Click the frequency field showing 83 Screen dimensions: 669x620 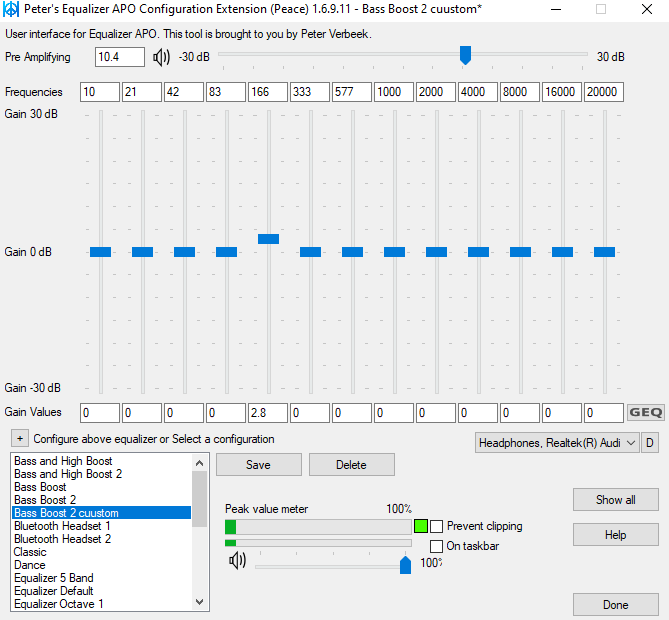[x=226, y=92]
